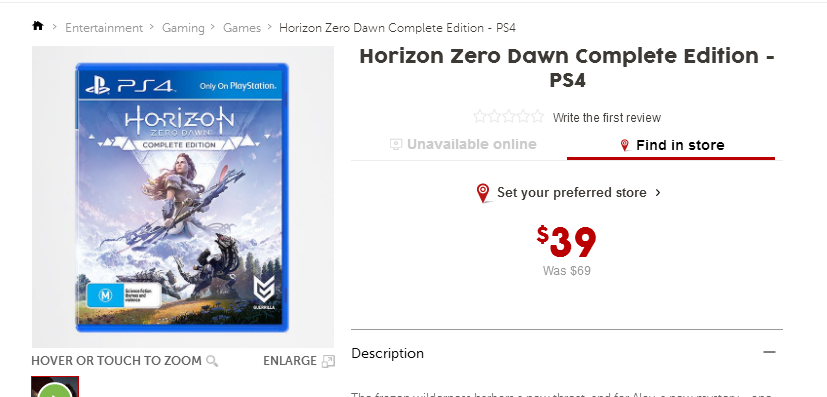Open the Set your preferred store link
The height and width of the screenshot is (397, 827).
(x=572, y=192)
